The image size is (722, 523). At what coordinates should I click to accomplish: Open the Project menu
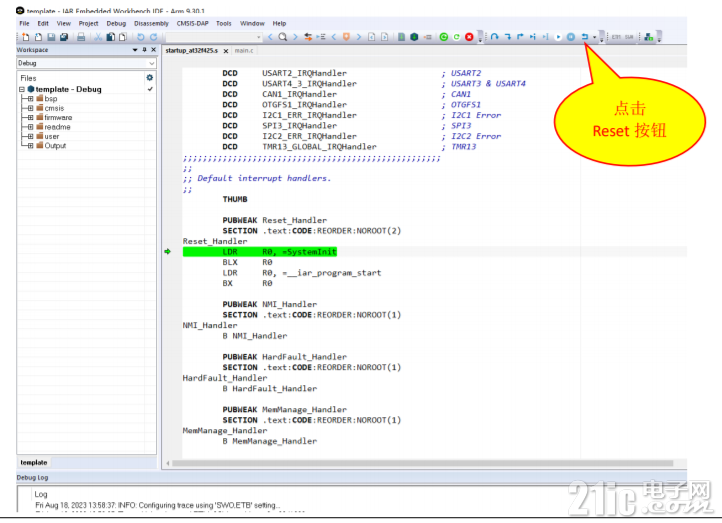88,23
